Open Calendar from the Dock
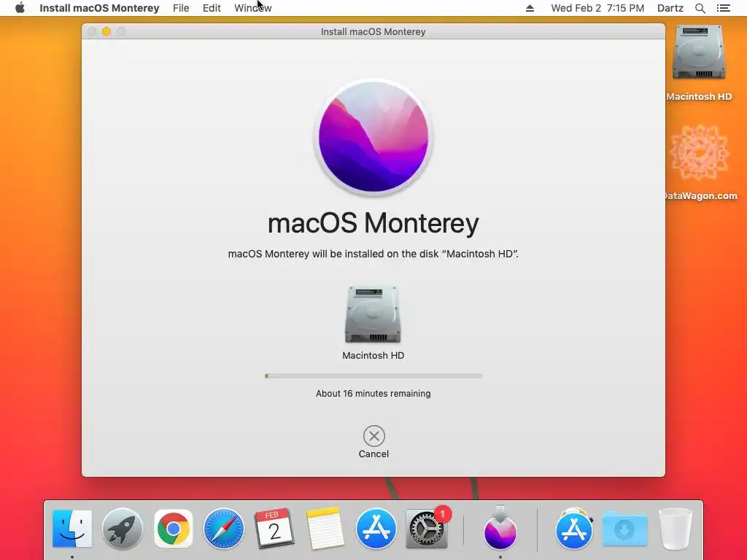 (274, 529)
